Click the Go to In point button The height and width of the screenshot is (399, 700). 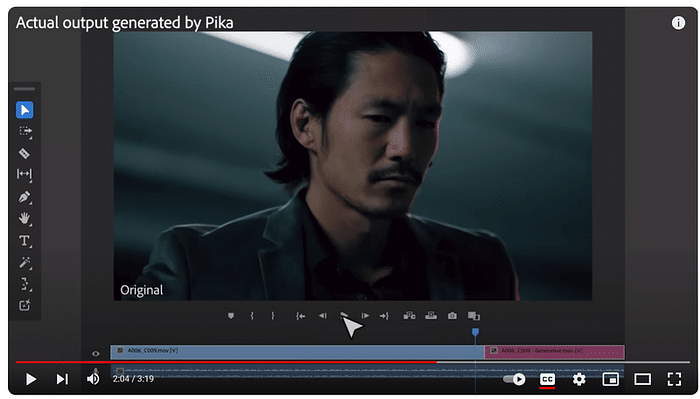[300, 316]
